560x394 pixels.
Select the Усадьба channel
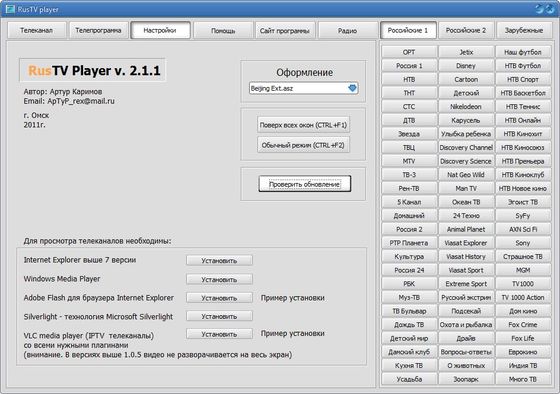point(409,379)
